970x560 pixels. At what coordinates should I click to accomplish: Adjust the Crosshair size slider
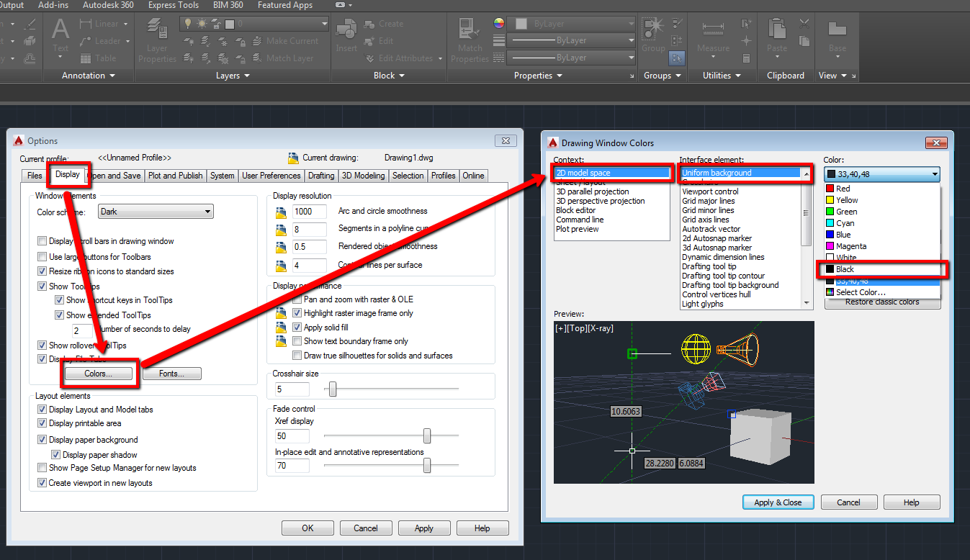click(332, 389)
